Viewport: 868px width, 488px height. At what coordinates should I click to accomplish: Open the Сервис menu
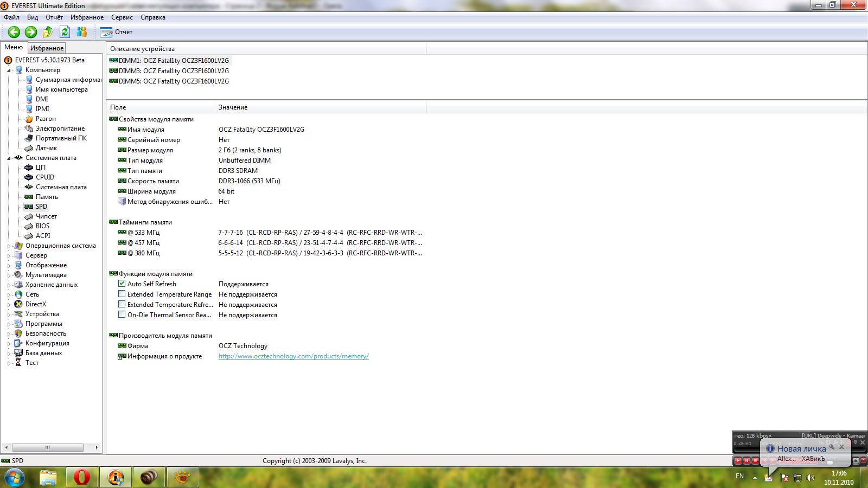tap(122, 17)
